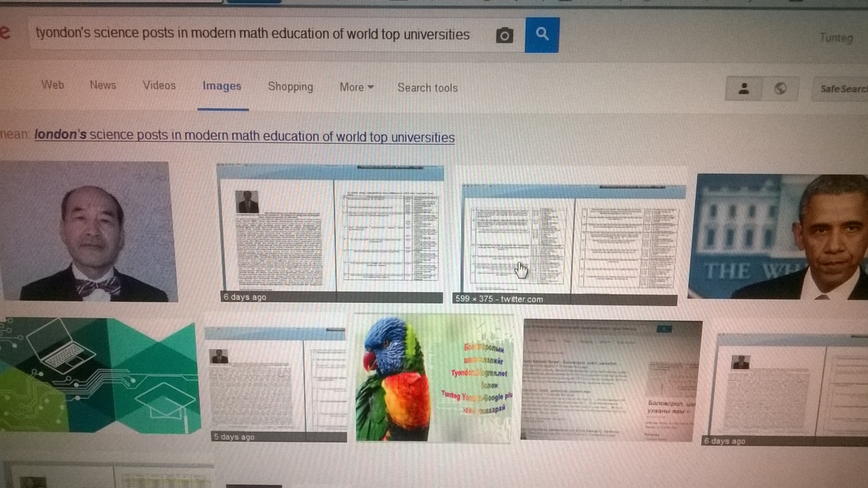Image resolution: width=868 pixels, height=488 pixels.
Task: Click the camera search-by-image icon
Action: pyautogui.click(x=505, y=35)
